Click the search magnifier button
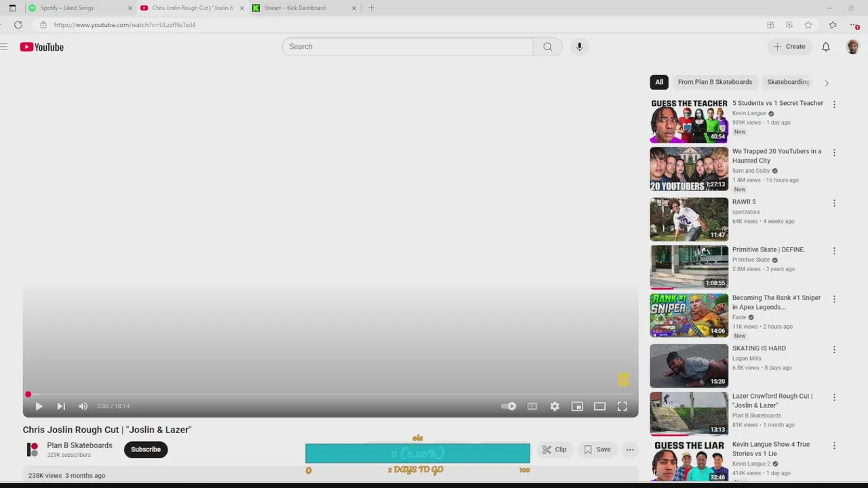Viewport: 868px width, 488px height. tap(547, 47)
